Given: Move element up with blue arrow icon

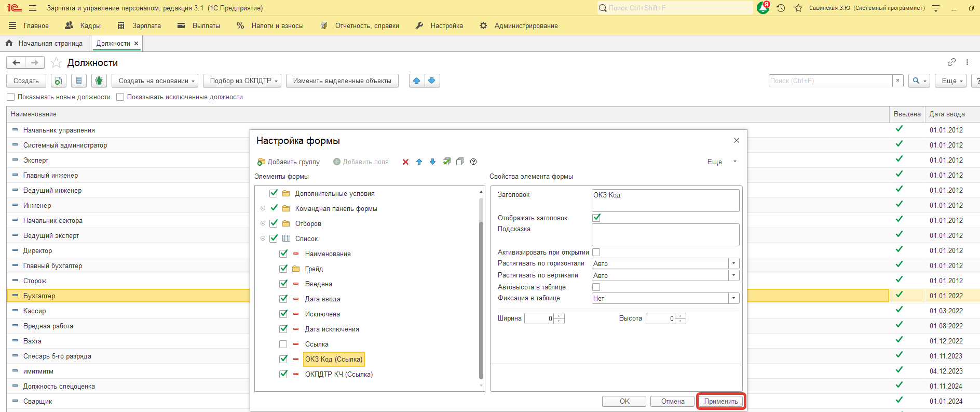Looking at the screenshot, I should 419,162.
